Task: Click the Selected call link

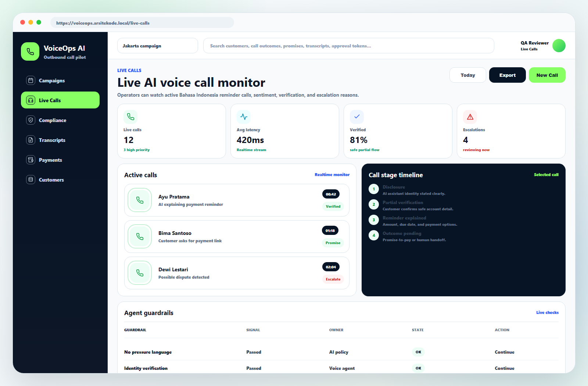Action: (546, 175)
